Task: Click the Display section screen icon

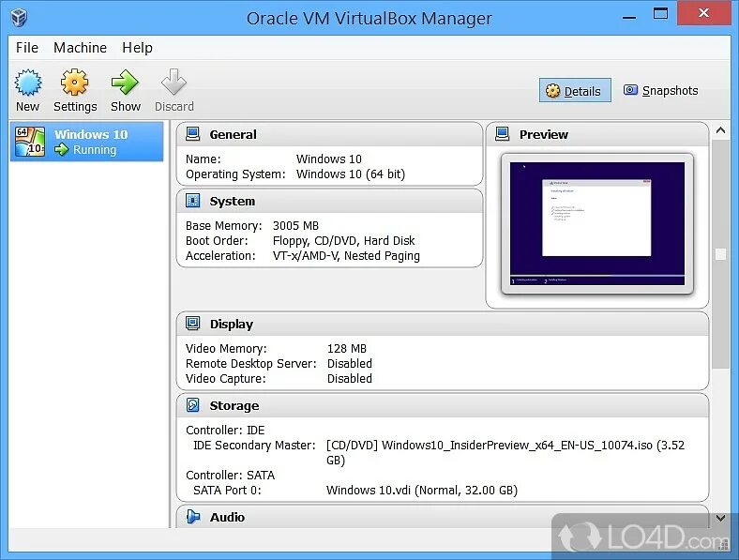Action: point(193,324)
